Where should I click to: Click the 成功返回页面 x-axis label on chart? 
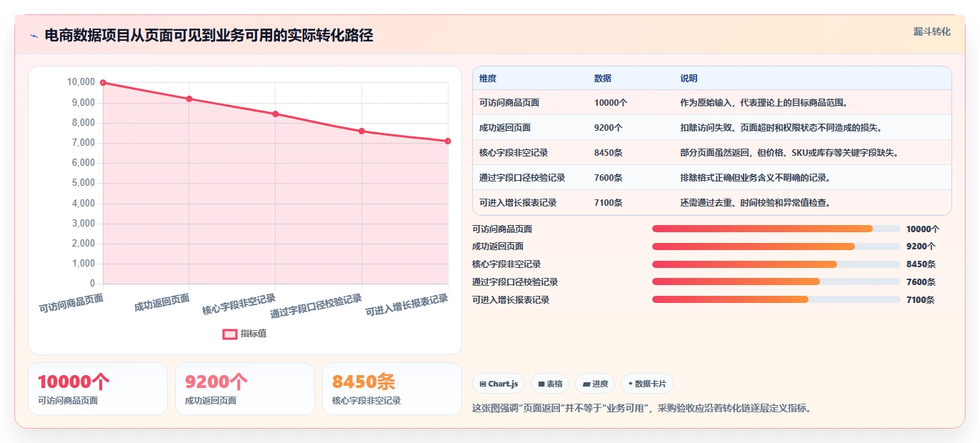click(x=162, y=303)
